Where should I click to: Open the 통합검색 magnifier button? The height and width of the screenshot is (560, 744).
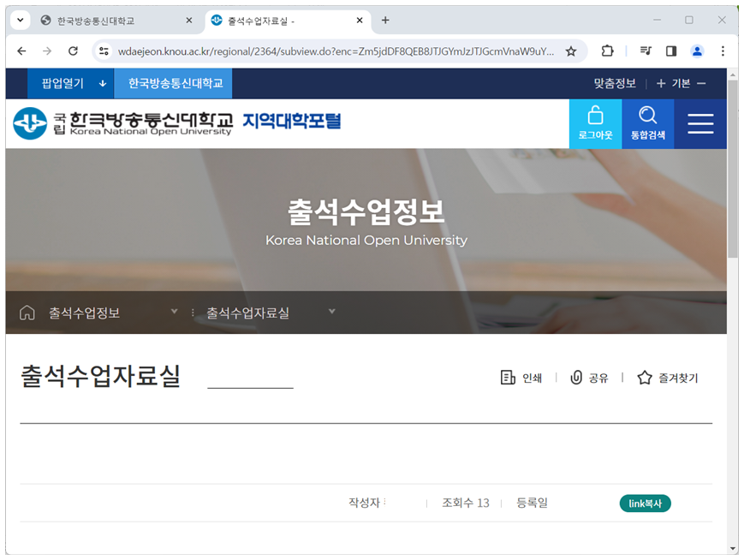647,124
